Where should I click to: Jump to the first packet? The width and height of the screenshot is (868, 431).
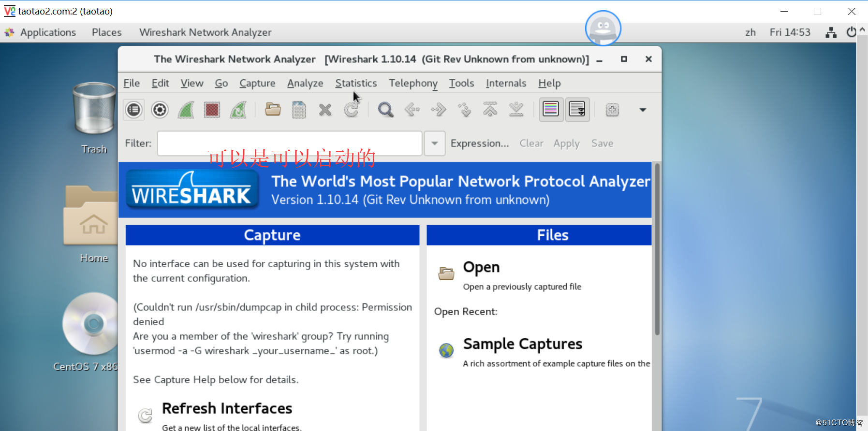coord(490,110)
